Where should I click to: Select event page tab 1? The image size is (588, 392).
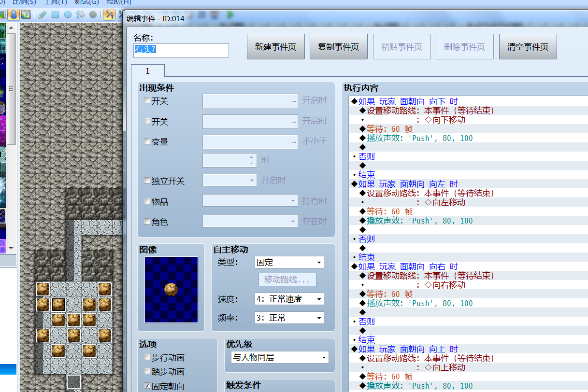pos(147,71)
